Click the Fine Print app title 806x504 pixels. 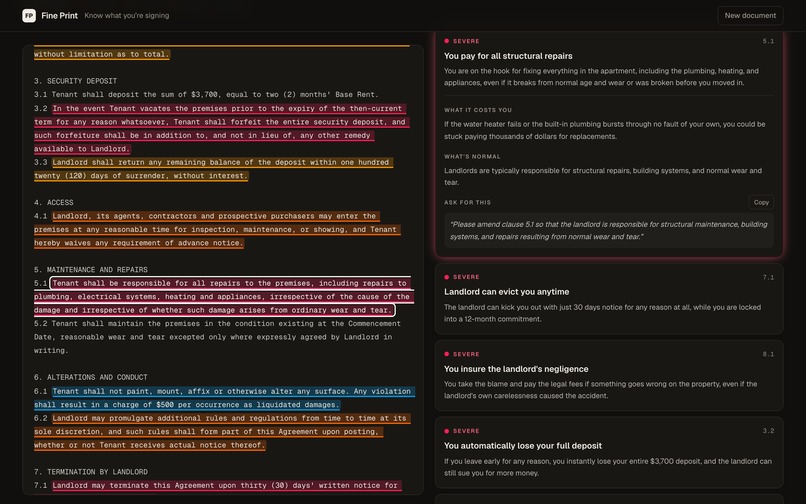point(60,15)
